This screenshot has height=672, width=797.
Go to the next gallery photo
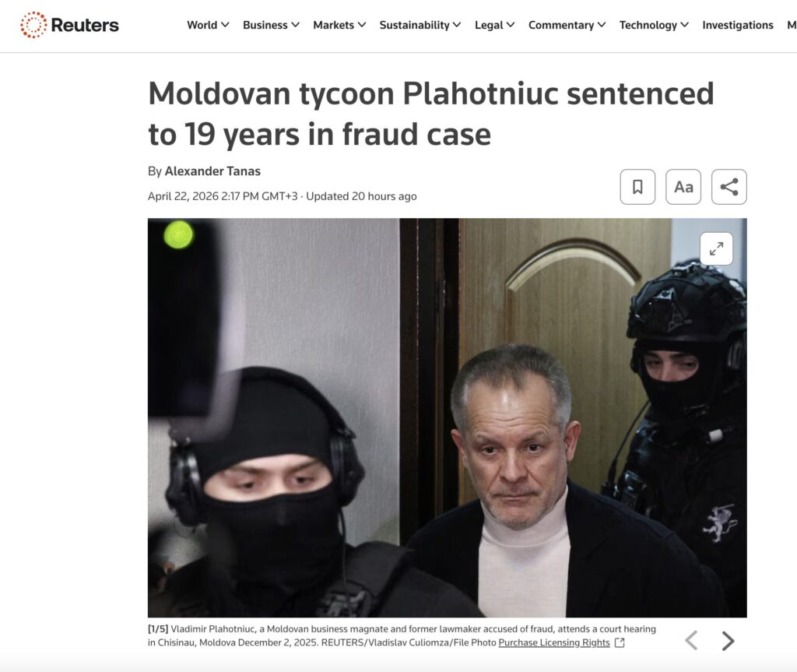[x=728, y=640]
